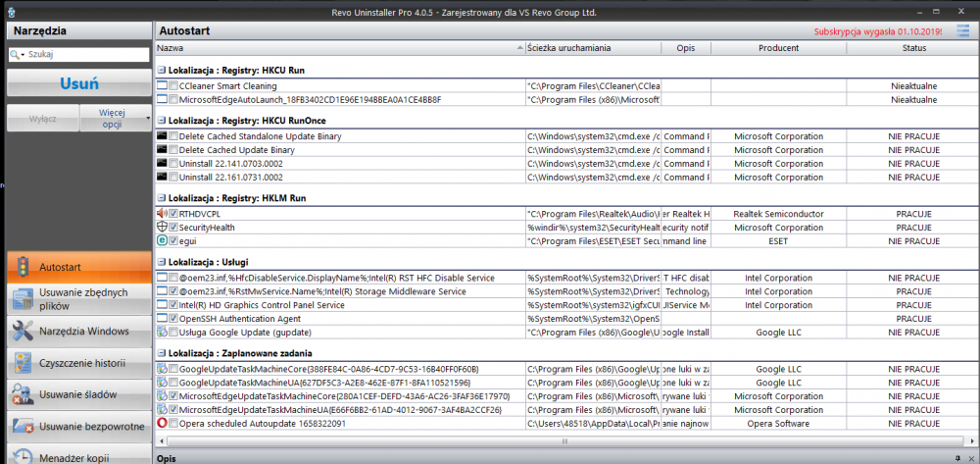The height and width of the screenshot is (464, 980).
Task: Open Narzędzia Windows tools icon
Action: click(x=22, y=332)
